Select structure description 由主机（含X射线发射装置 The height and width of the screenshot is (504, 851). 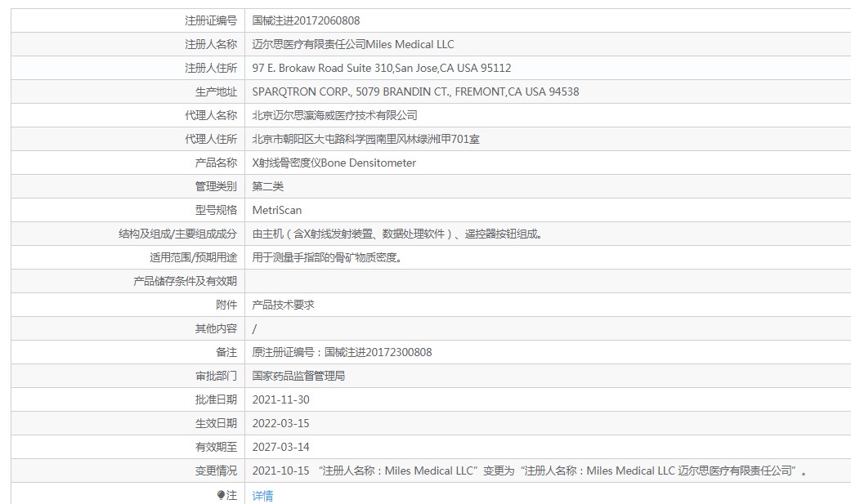click(397, 234)
